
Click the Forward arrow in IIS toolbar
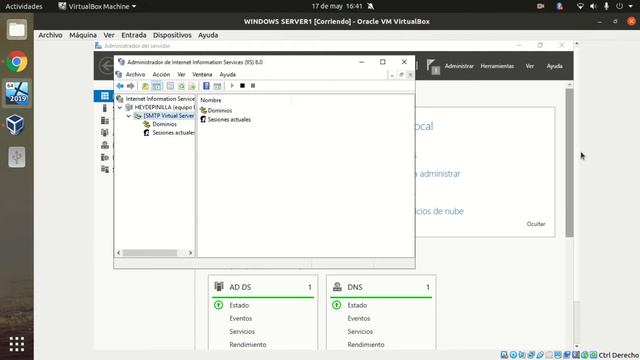point(131,86)
